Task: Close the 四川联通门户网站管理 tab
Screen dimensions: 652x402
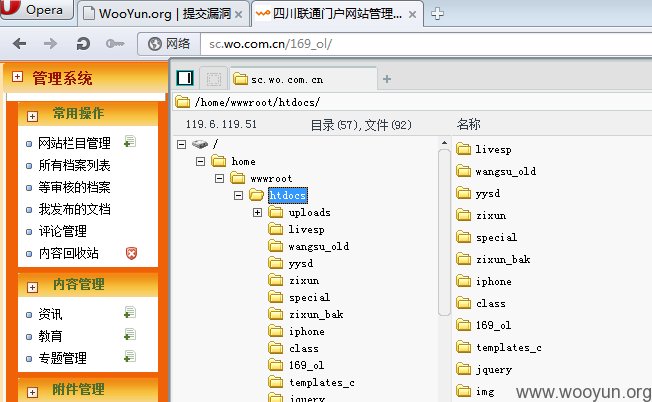Action: pyautogui.click(x=412, y=15)
